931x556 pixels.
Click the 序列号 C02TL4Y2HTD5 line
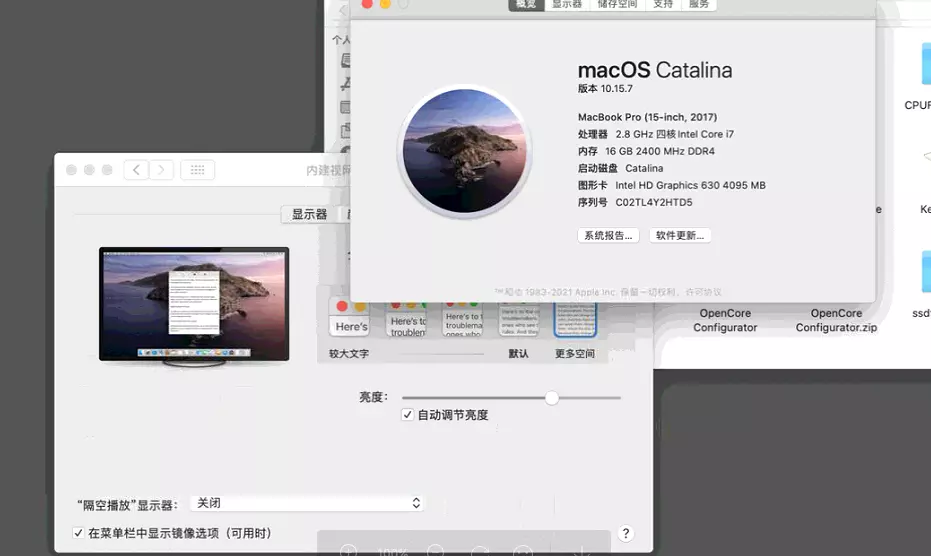[x=635, y=203]
